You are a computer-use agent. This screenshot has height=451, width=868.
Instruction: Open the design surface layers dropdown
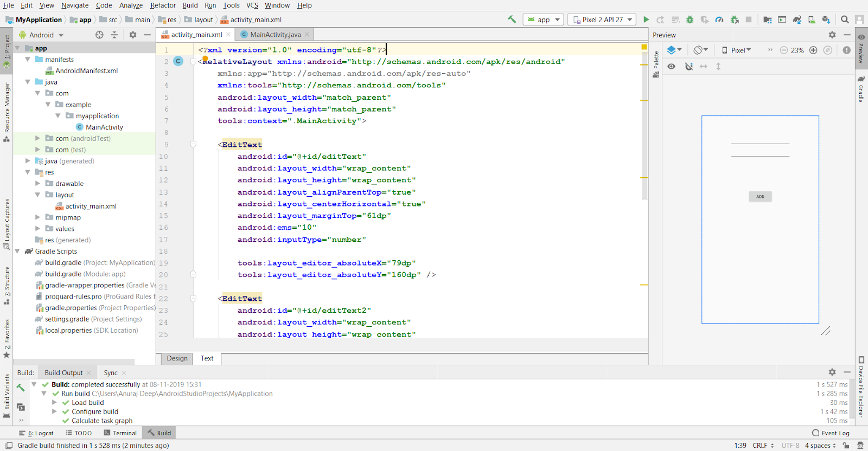point(674,50)
